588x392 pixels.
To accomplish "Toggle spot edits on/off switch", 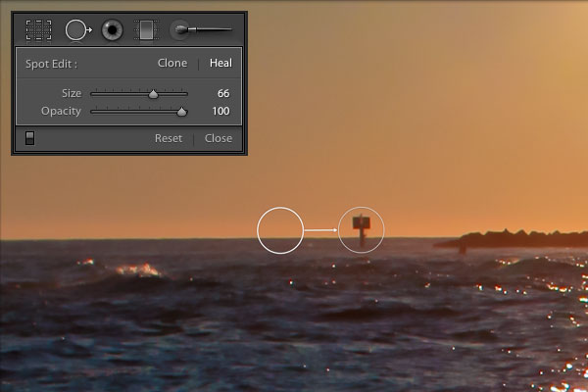I will click(x=29, y=138).
